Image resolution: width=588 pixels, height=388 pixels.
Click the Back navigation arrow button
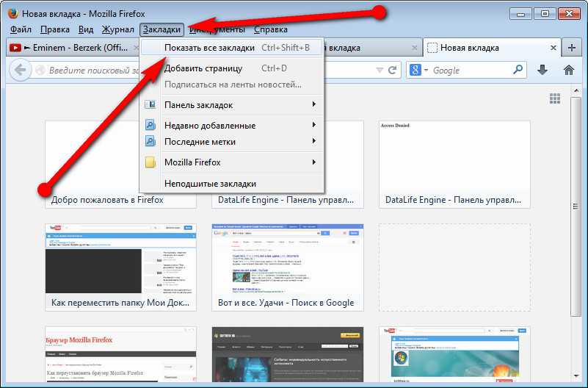click(x=20, y=70)
